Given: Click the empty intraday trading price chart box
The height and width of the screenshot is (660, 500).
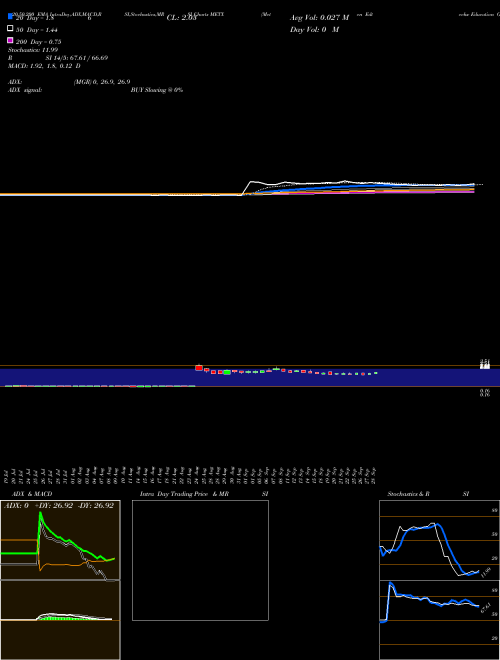Looking at the screenshot, I should 200,560.
